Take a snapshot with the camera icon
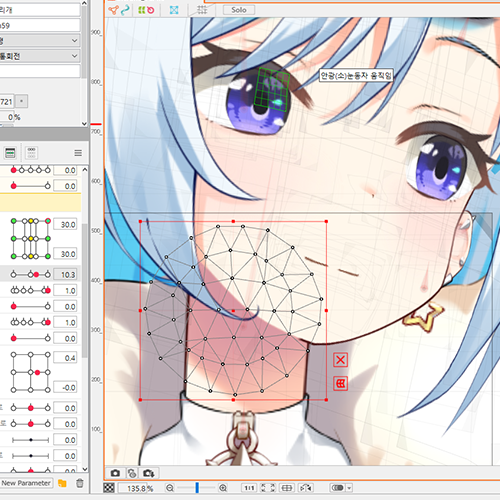The image size is (500, 500). (115, 473)
